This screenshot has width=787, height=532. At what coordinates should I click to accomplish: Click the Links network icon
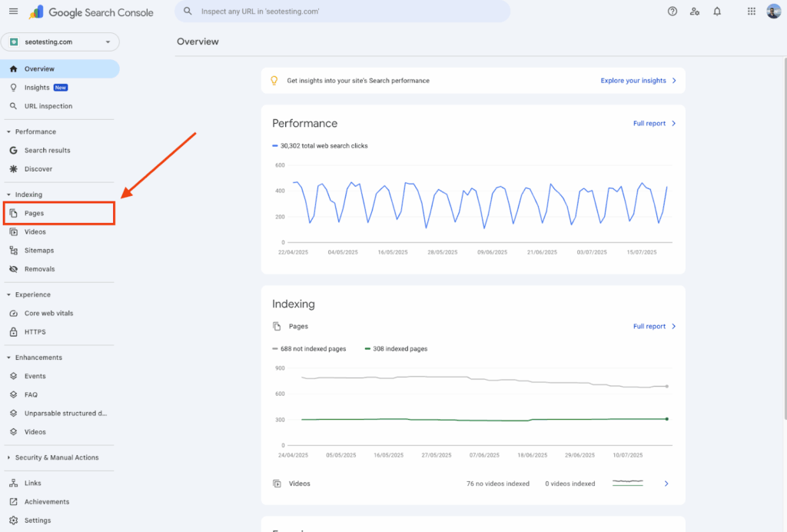14,483
